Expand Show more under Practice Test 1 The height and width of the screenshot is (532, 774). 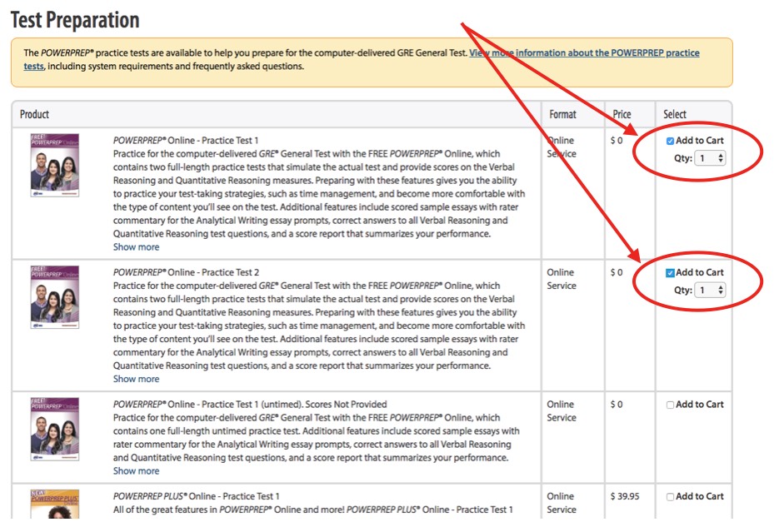[x=136, y=247]
